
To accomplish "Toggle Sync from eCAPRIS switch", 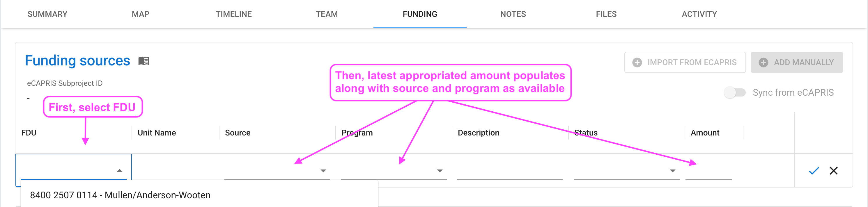I will pyautogui.click(x=735, y=92).
